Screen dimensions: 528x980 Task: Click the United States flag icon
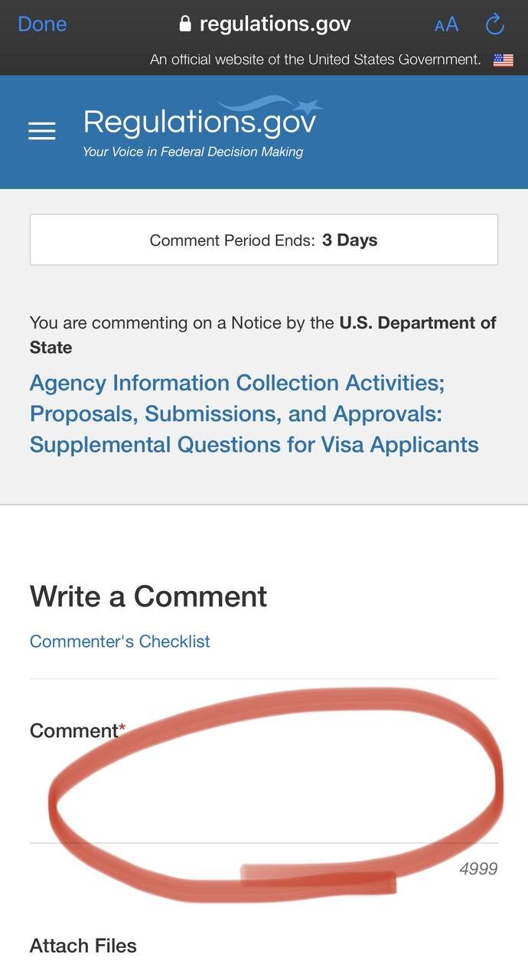pyautogui.click(x=503, y=60)
